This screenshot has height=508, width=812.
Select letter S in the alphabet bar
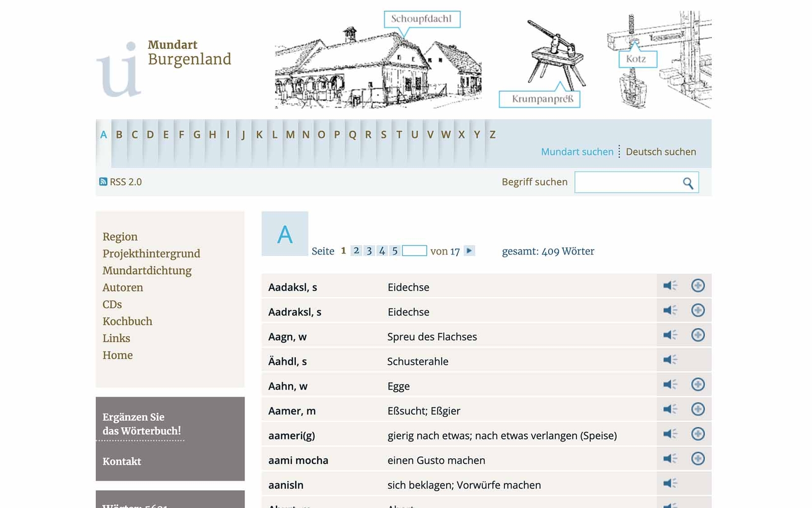pos(384,135)
